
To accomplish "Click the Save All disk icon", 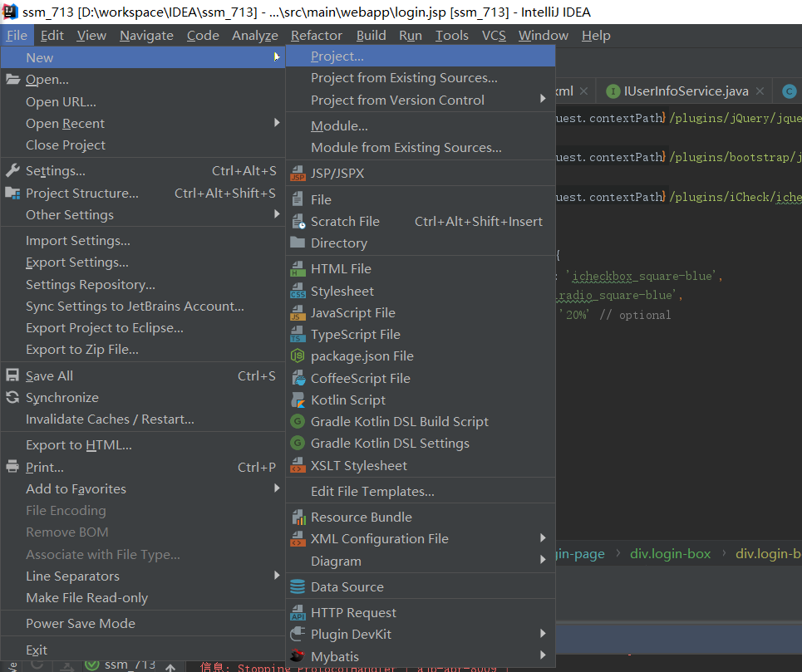I will coord(12,375).
